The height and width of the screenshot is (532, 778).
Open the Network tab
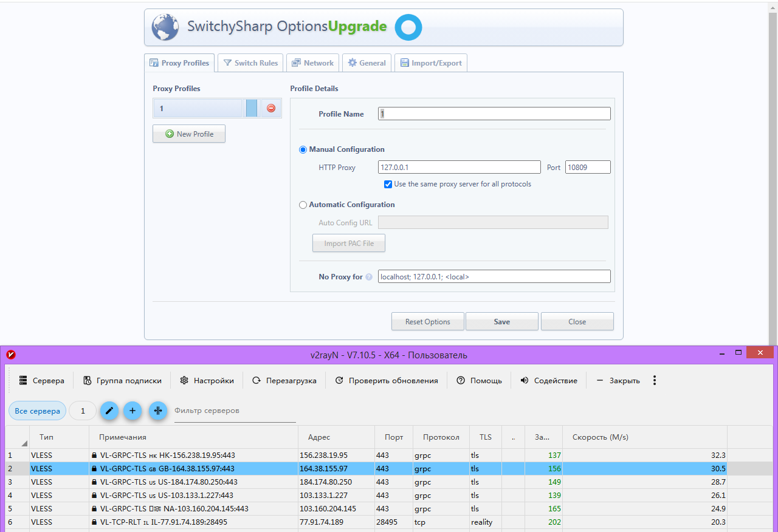click(x=312, y=63)
